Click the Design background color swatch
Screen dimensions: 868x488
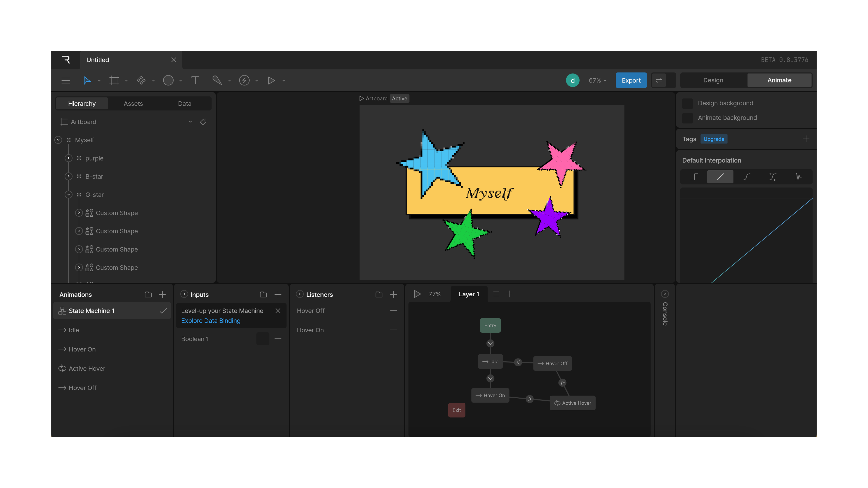point(687,103)
